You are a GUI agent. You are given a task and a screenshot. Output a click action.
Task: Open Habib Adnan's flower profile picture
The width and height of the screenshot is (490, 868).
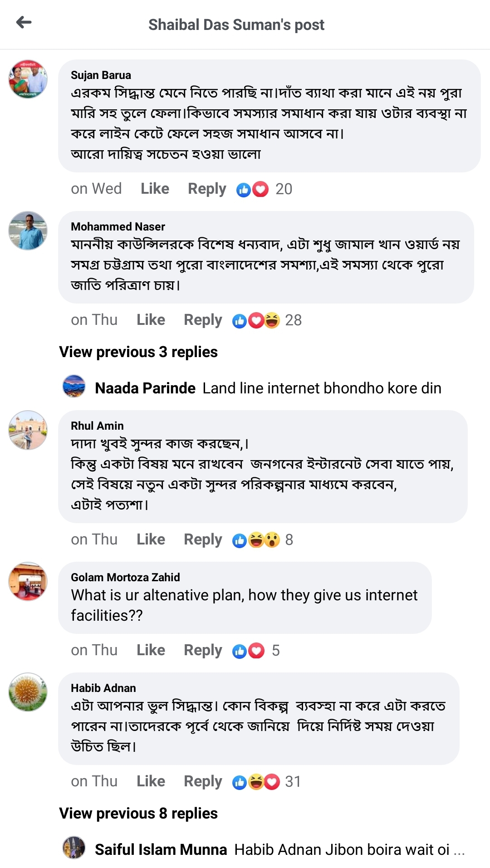[28, 692]
